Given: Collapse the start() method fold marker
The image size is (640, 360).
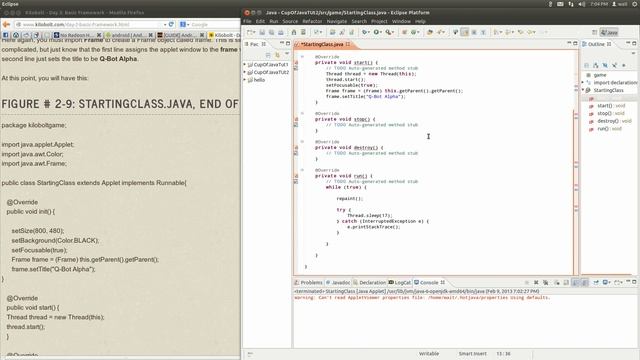Looking at the screenshot, I should pos(302,57).
